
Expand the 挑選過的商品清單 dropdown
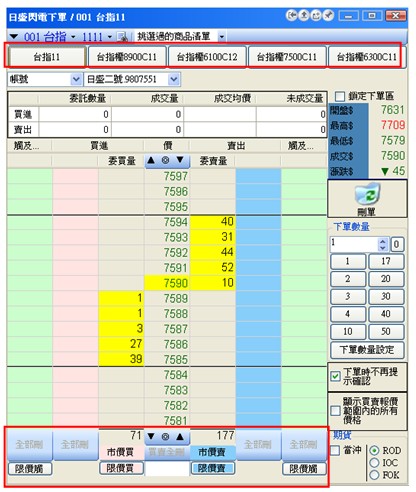click(222, 36)
